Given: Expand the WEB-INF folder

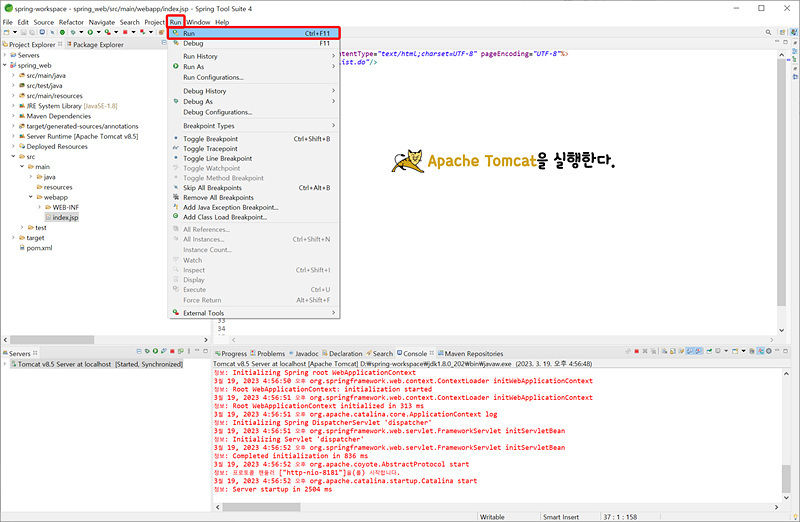Looking at the screenshot, I should pyautogui.click(x=39, y=207).
